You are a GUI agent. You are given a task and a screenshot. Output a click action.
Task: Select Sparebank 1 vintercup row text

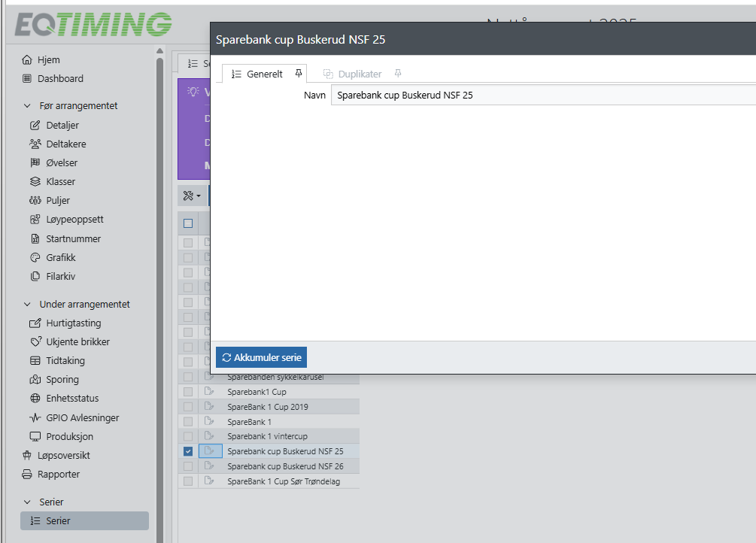(x=267, y=436)
